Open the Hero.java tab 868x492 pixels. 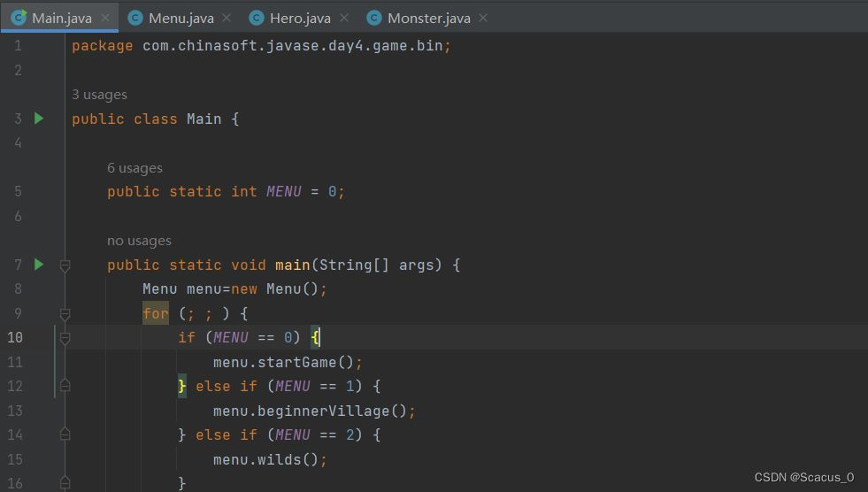coord(300,19)
